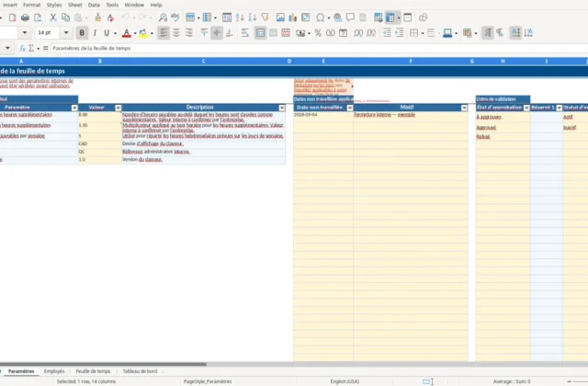
Task: Clear direct formatting with toolbar icon
Action: pyautogui.click(x=110, y=17)
